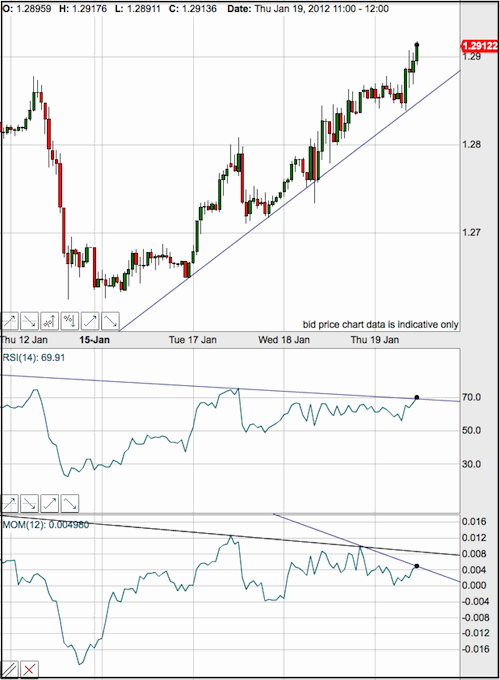
Task: Select the first down-arrow tool in the RSI panel
Action: [x=29, y=503]
